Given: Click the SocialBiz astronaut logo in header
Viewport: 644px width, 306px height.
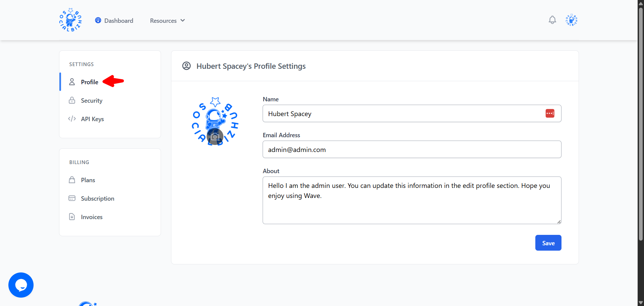Looking at the screenshot, I should 70,20.
